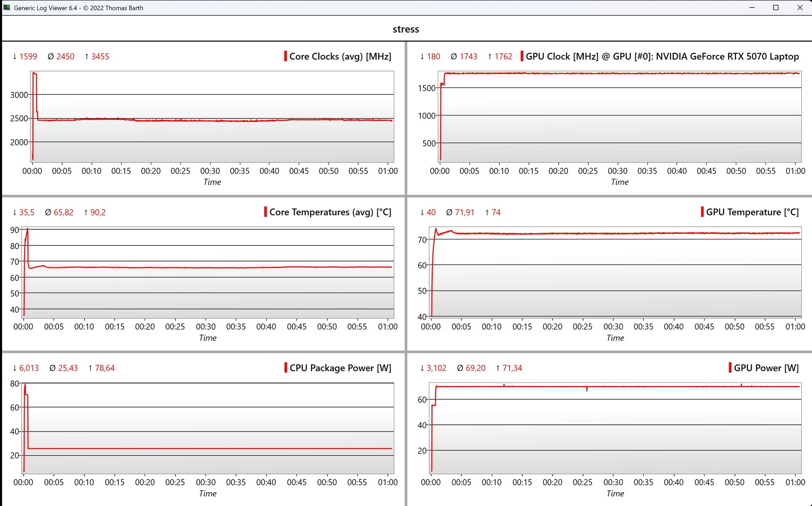Click CPU Package Power [W] legend label
This screenshot has width=812, height=506.
(x=340, y=368)
